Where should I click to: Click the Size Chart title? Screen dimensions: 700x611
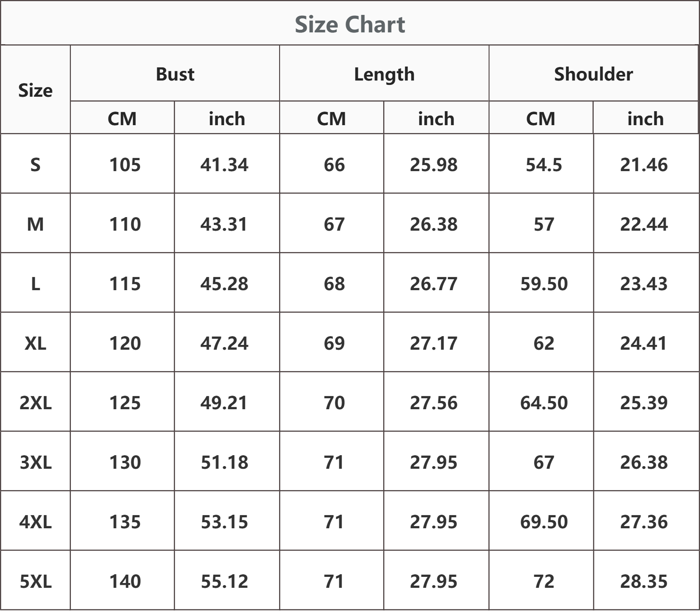click(x=350, y=24)
